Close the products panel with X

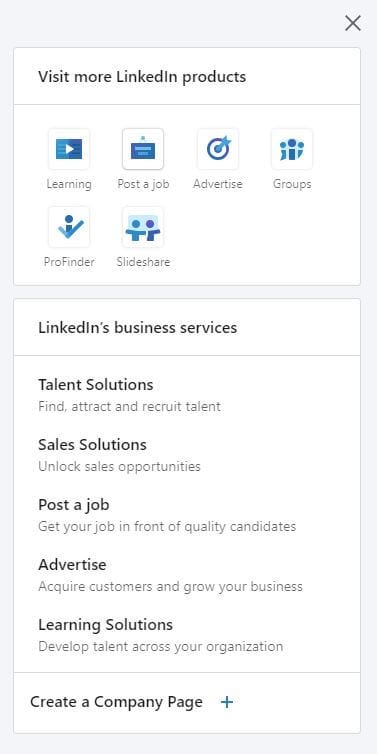pyautogui.click(x=353, y=23)
